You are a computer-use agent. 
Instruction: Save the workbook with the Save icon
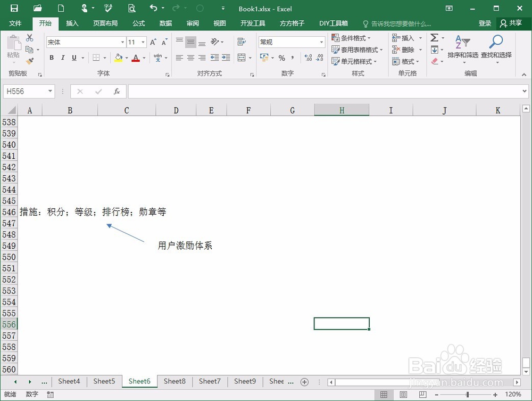coord(14,8)
